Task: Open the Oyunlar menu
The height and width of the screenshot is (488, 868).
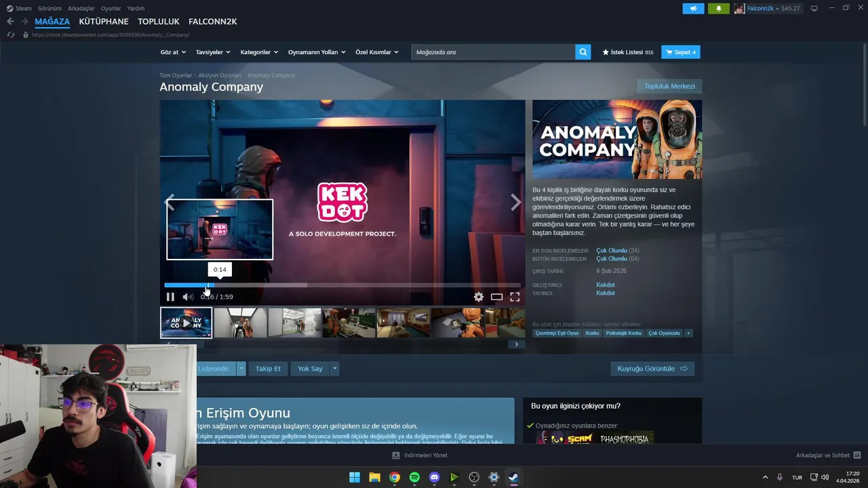Action: click(111, 8)
